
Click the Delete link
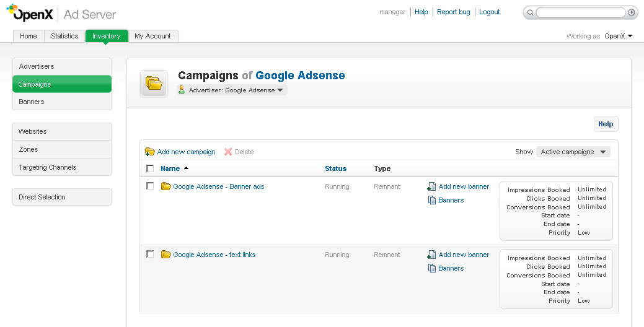point(244,152)
